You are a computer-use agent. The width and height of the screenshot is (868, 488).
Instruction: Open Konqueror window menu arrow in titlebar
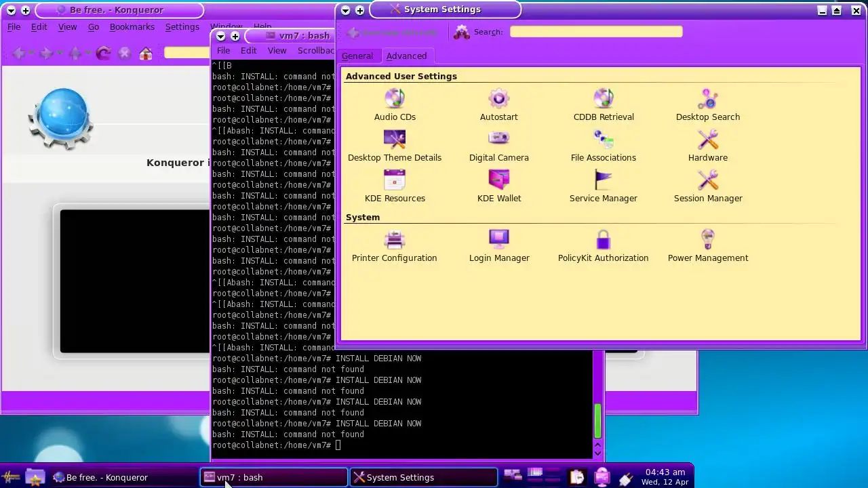click(x=11, y=11)
